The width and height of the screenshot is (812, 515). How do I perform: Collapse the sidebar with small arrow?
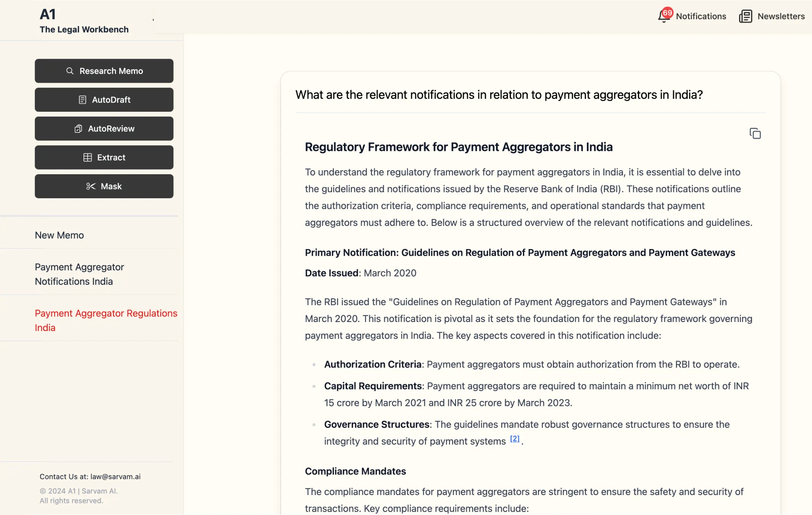point(153,20)
